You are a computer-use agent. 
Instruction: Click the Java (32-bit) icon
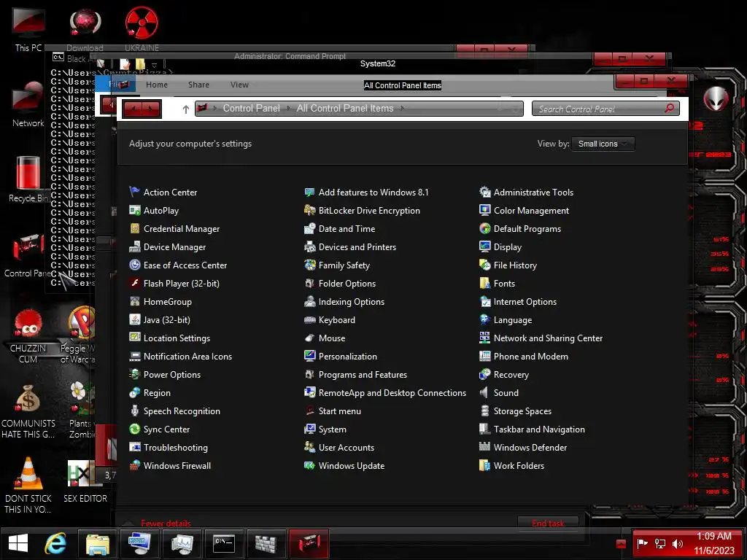pos(135,319)
